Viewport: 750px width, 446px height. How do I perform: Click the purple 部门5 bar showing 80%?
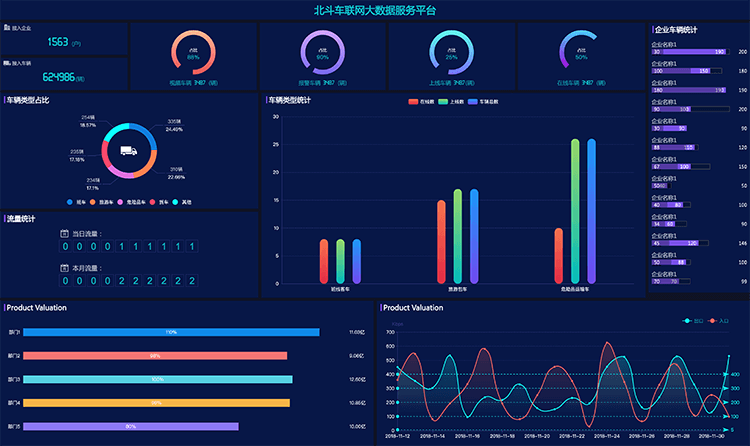pos(131,426)
